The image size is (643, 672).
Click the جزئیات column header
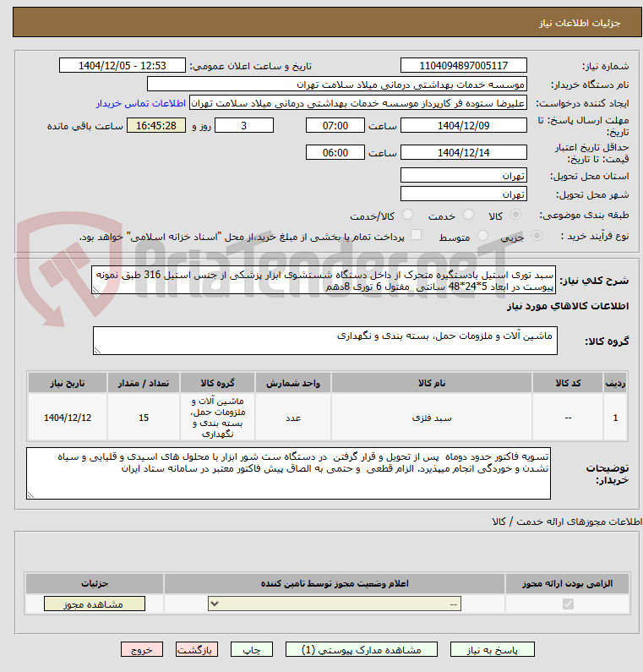(x=95, y=584)
